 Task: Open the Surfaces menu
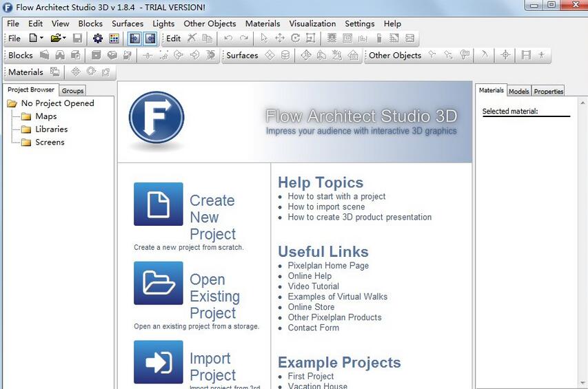[128, 23]
